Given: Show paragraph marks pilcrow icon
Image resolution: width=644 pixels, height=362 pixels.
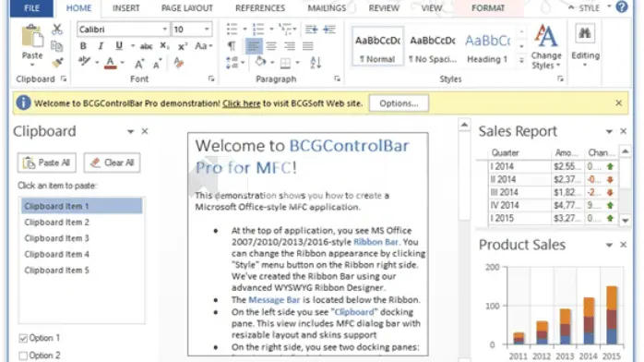Looking at the screenshot, I should [x=232, y=46].
